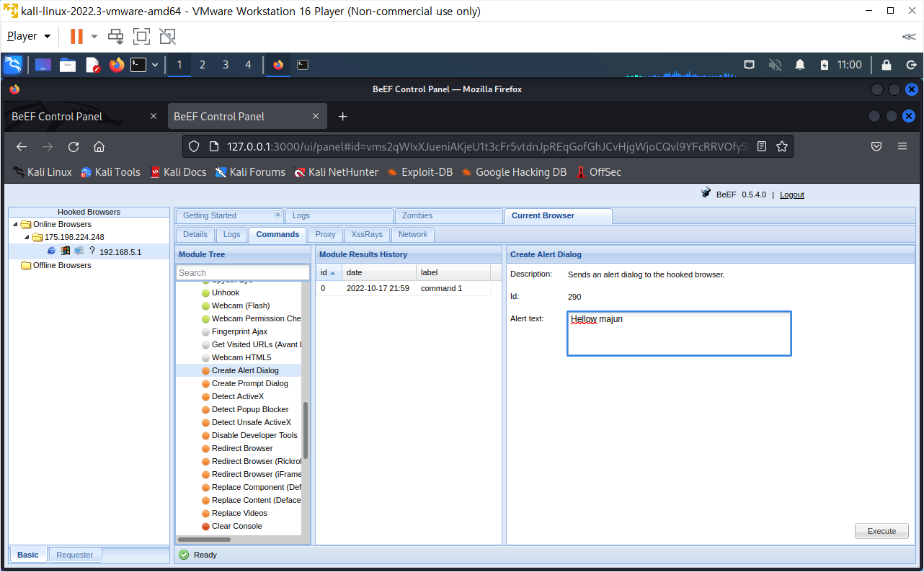
Task: Launch Firefox from the Kali panel
Action: [x=117, y=65]
